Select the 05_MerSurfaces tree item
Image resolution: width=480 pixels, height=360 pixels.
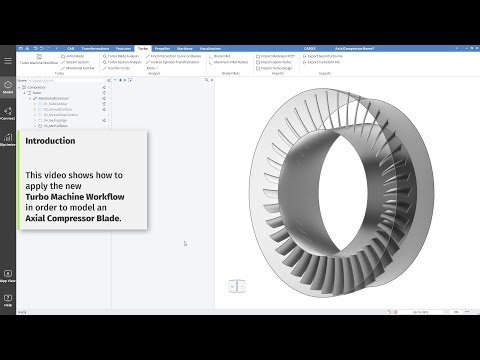pos(56,126)
